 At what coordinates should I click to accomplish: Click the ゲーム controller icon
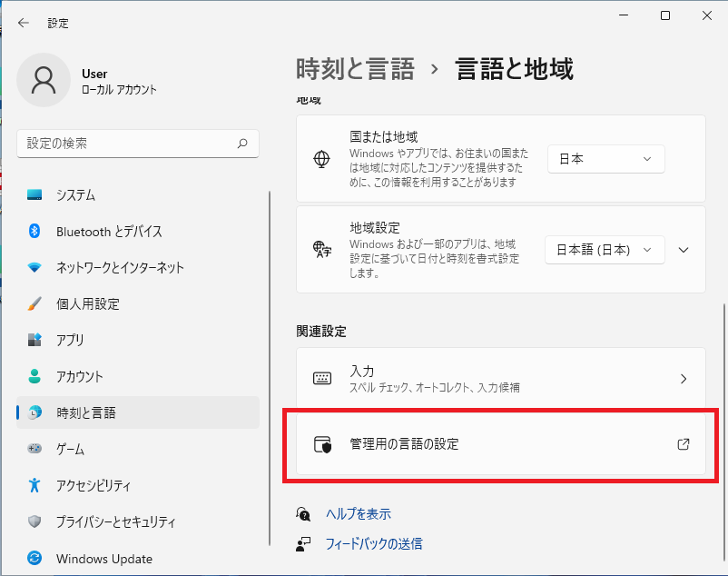[x=34, y=449]
